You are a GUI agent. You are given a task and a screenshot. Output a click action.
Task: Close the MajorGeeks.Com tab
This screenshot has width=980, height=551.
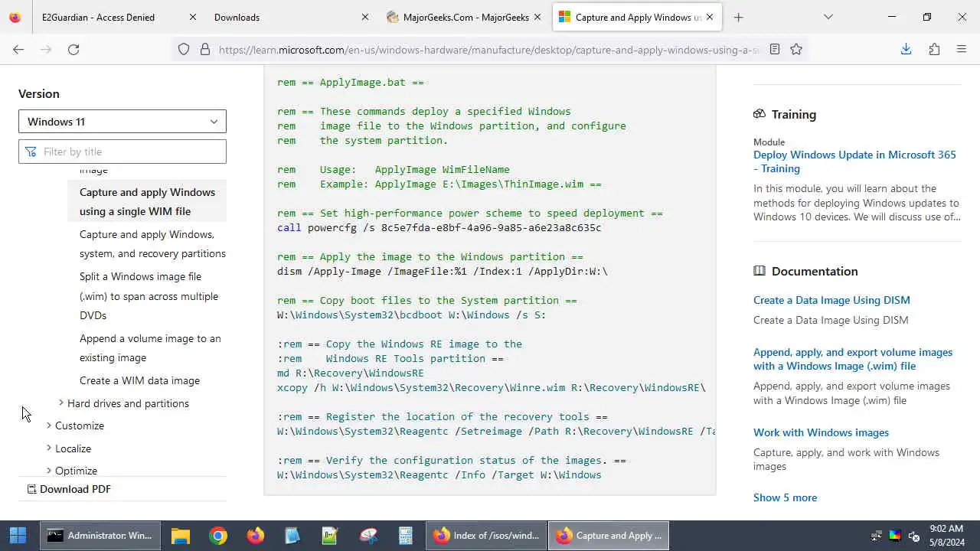pyautogui.click(x=537, y=17)
